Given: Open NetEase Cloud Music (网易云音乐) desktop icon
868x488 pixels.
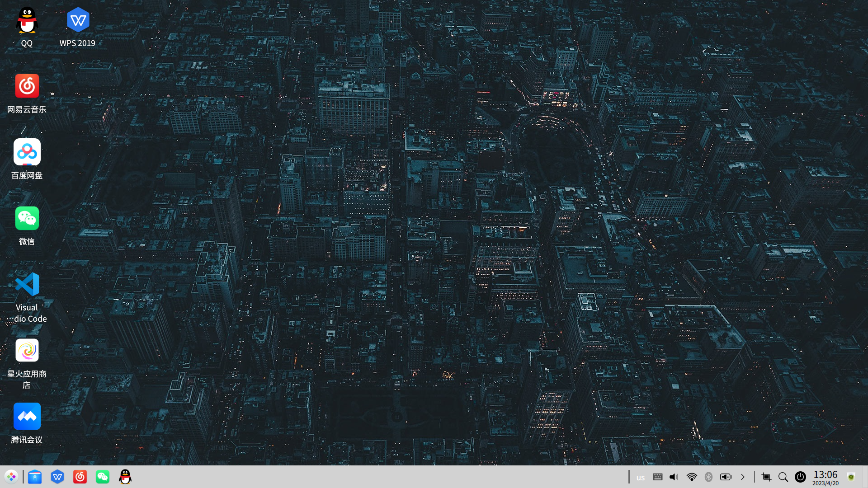Looking at the screenshot, I should [x=27, y=86].
